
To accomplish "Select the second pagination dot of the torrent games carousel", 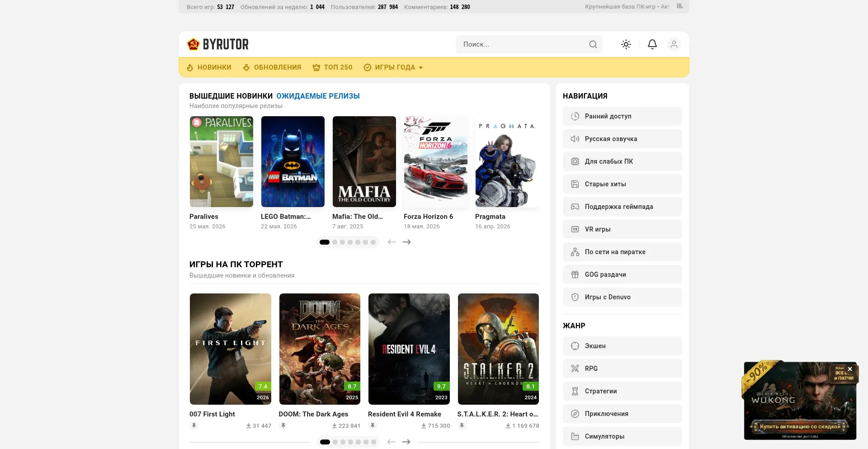I will coord(335,442).
